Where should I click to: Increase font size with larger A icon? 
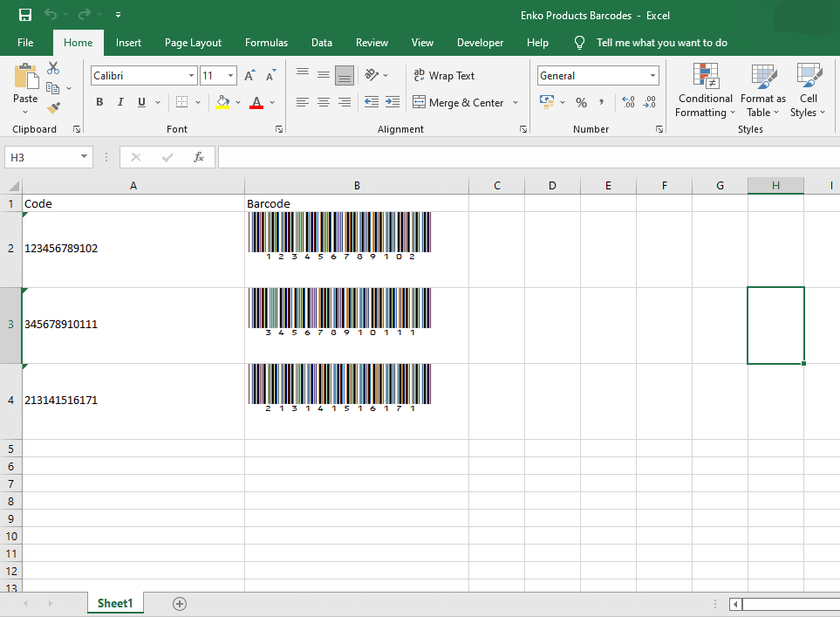point(249,76)
